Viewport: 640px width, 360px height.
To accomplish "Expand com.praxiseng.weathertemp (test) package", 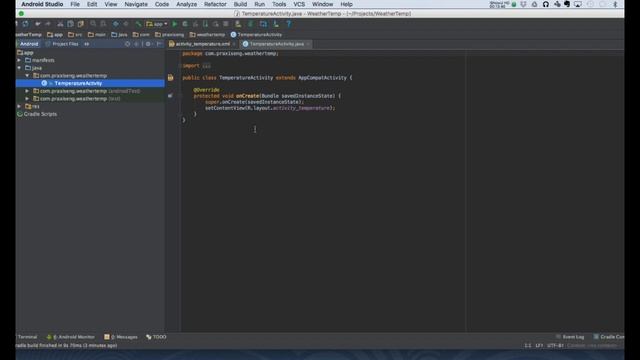I will point(27,99).
